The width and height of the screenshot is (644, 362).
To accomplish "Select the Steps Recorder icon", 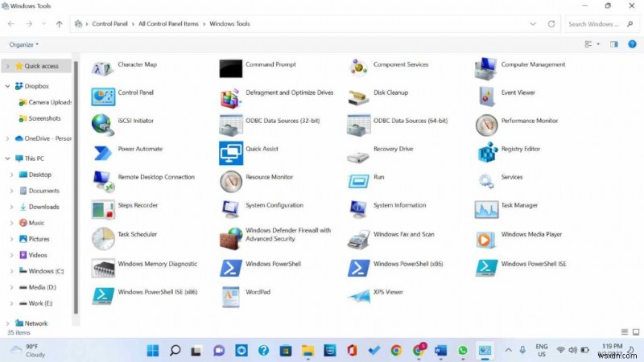I will tap(103, 210).
